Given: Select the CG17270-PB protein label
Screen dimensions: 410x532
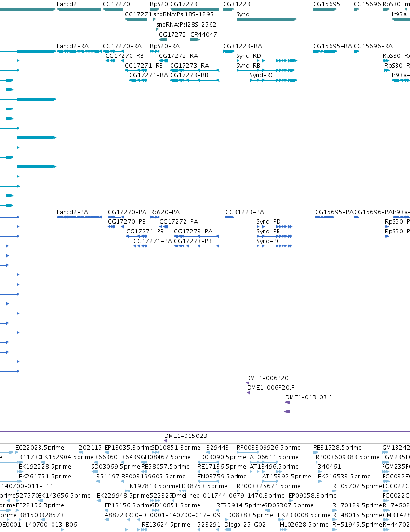Looking at the screenshot, I should coord(126,221).
